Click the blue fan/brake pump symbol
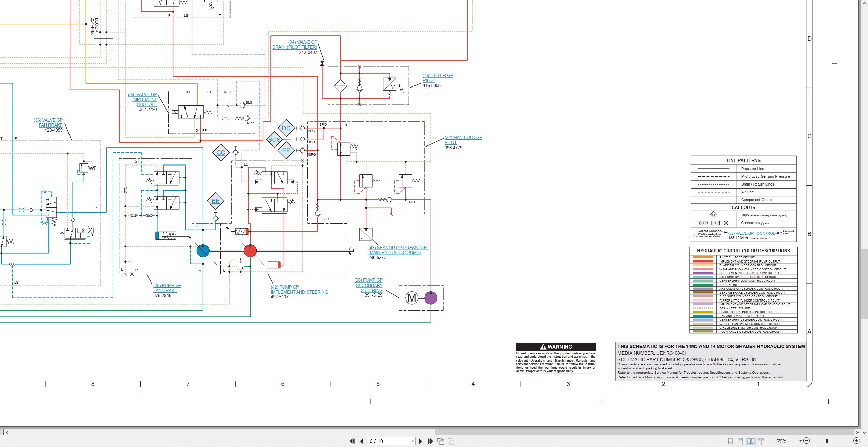 pos(203,251)
